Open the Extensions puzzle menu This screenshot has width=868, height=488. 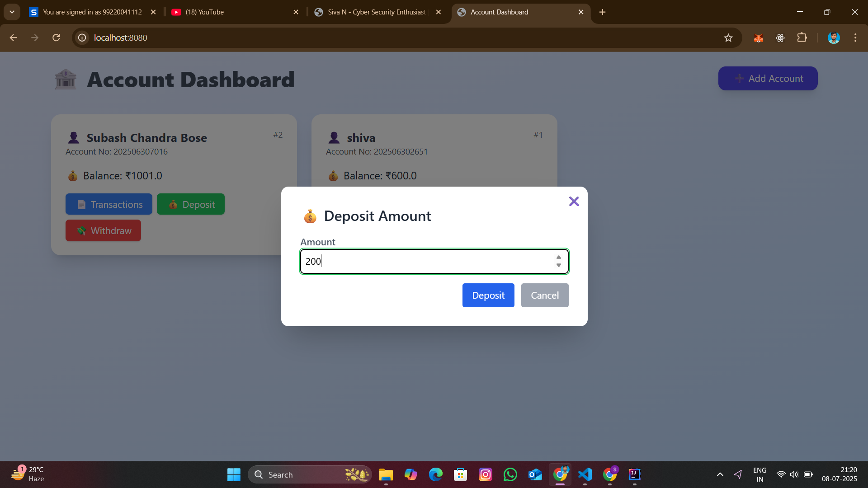(802, 38)
